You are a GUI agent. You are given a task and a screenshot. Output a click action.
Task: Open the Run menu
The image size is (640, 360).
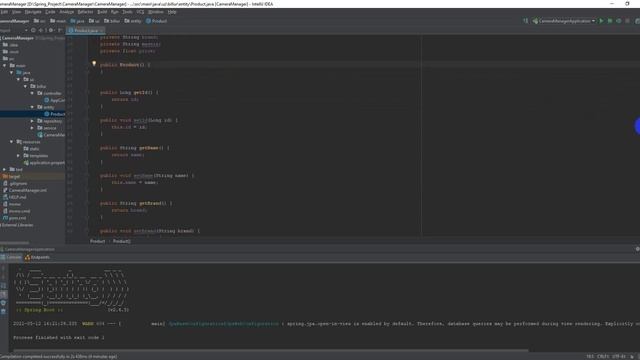[115, 12]
